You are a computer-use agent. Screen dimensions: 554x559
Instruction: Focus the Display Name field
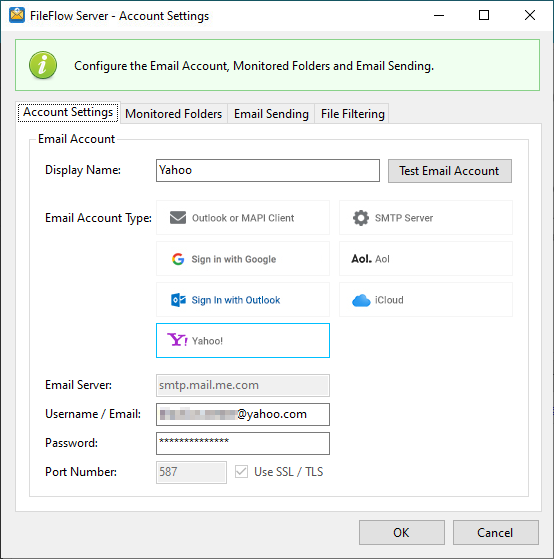click(268, 170)
